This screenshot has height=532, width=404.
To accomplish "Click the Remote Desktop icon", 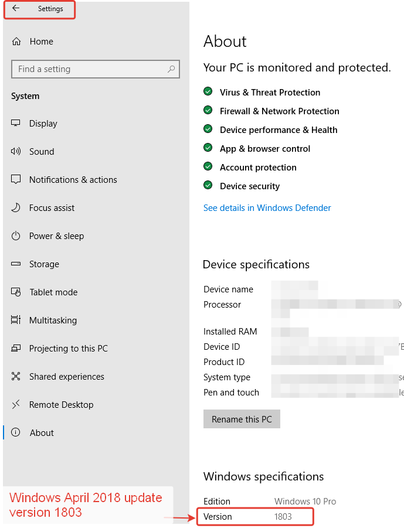I will pos(16,404).
